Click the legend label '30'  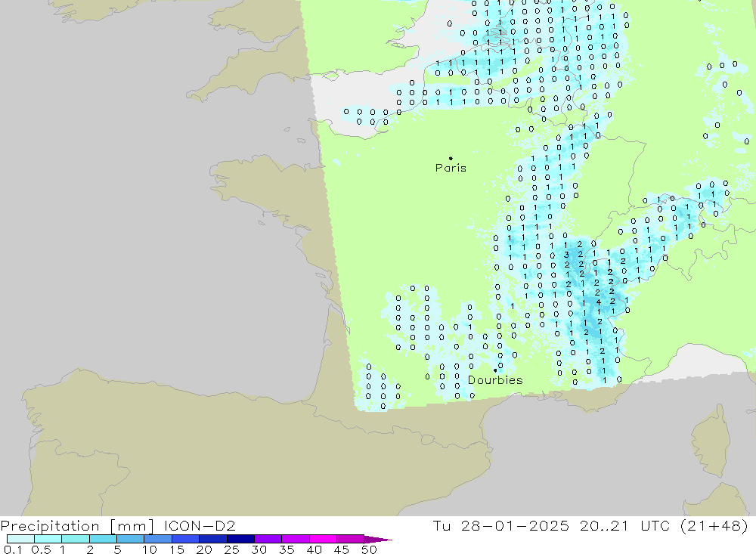pyautogui.click(x=259, y=549)
